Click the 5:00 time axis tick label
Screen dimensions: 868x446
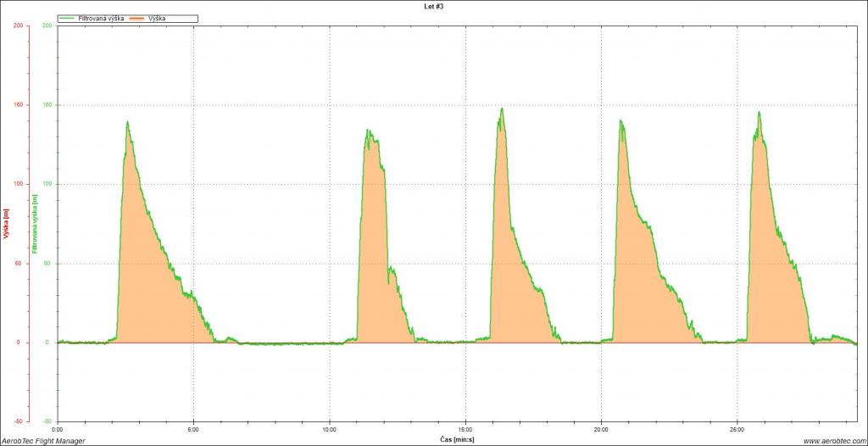click(x=193, y=430)
